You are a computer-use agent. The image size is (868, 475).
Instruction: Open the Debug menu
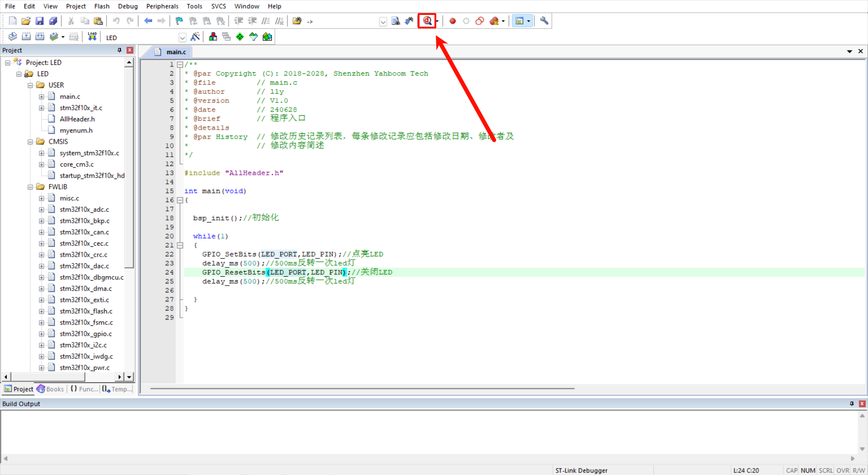pos(128,6)
